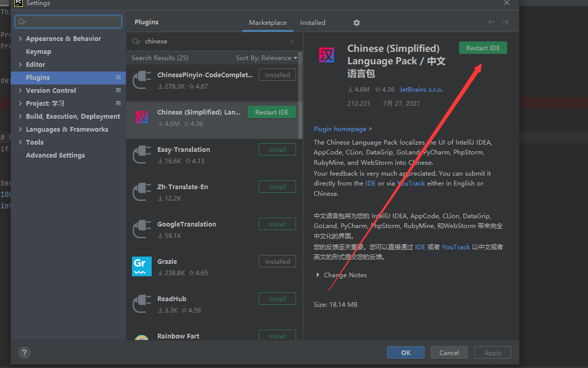The image size is (588, 368).
Task: Install Easy-Translation plugin
Action: click(277, 149)
